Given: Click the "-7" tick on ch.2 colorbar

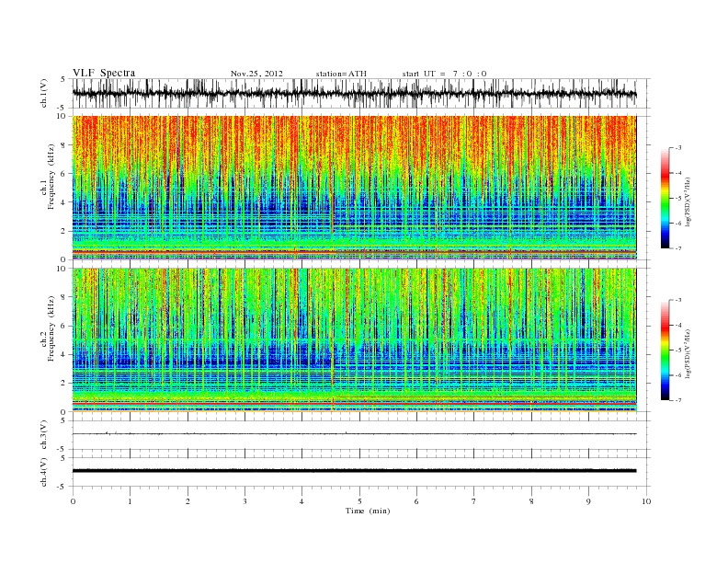Looking at the screenshot, I should (678, 400).
